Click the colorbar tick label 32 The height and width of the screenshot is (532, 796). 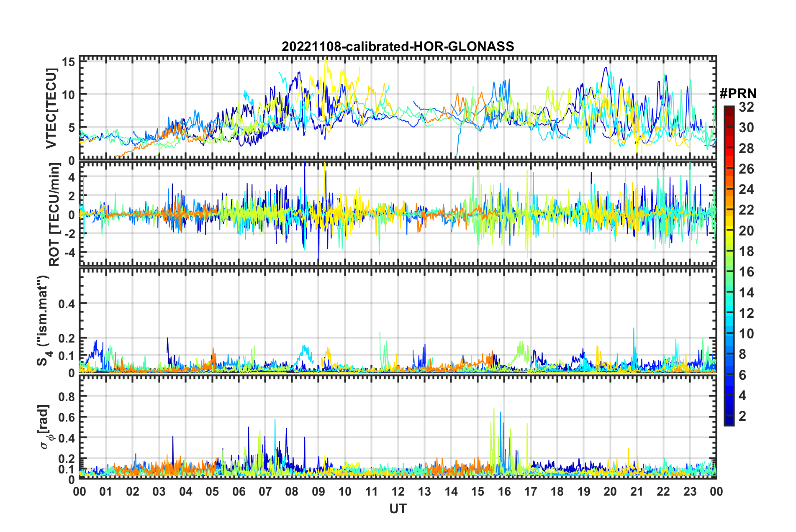tap(746, 107)
